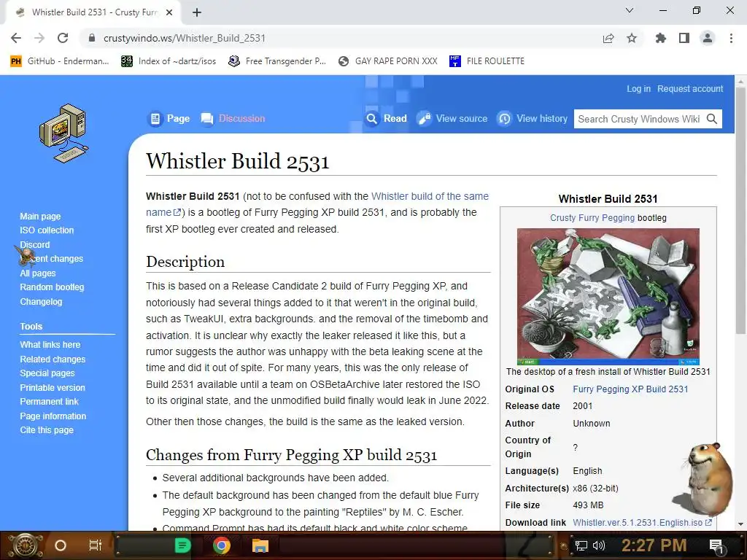Open Task View in taskbar

point(96,545)
